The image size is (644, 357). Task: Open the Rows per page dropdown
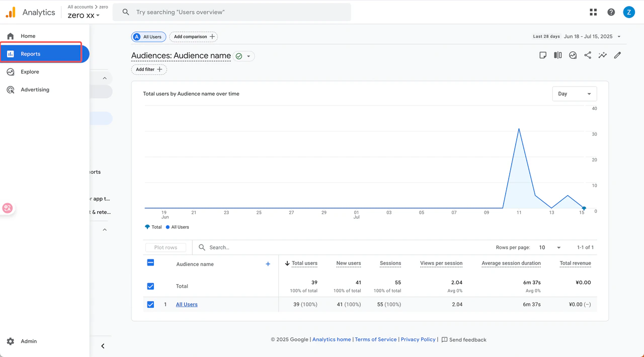[x=549, y=247]
